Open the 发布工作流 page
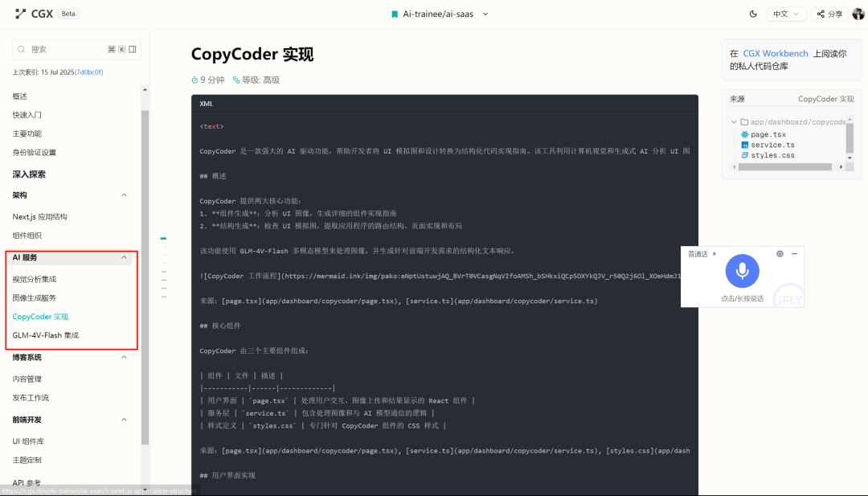Screen dimensions: 868x496 click(x=31, y=398)
